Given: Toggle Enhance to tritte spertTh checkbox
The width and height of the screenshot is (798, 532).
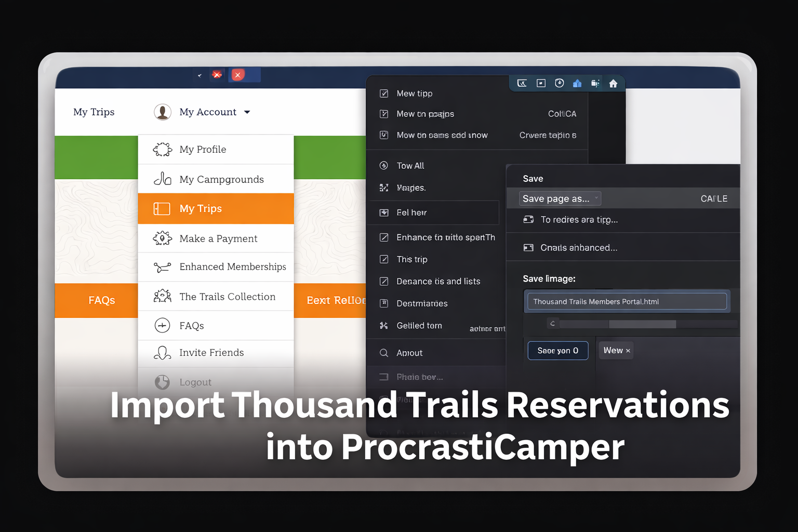Looking at the screenshot, I should click(x=384, y=237).
